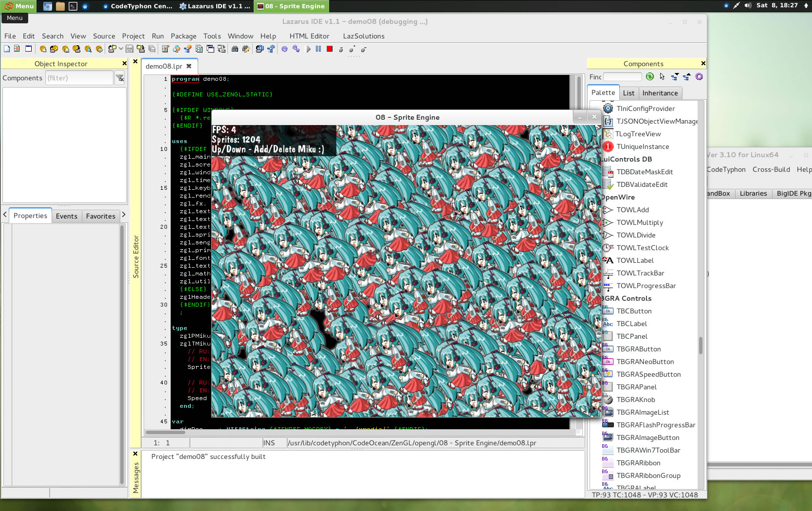812x511 pixels.
Task: Click the green refresh icon in Components panel
Action: (650, 76)
